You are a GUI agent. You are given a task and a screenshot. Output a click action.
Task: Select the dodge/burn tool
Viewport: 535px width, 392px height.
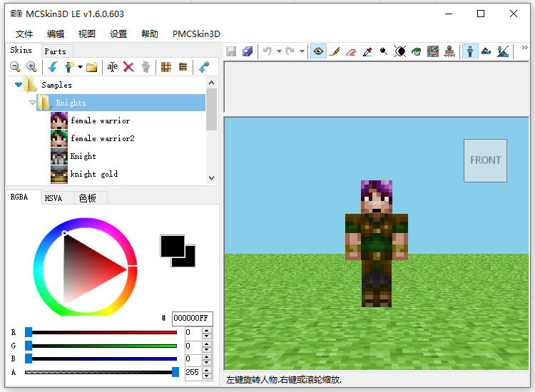click(384, 51)
